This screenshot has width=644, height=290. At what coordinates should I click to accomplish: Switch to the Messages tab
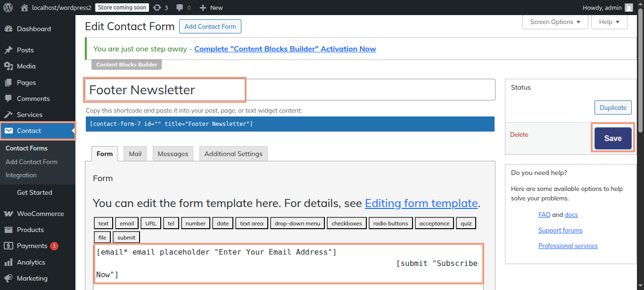click(173, 154)
